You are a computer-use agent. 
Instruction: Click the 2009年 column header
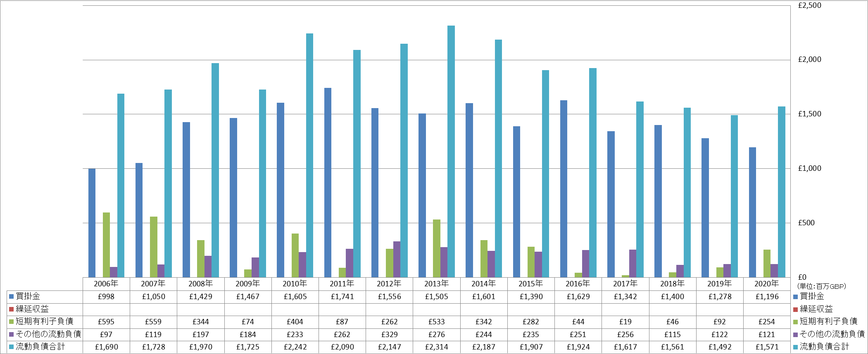click(248, 284)
